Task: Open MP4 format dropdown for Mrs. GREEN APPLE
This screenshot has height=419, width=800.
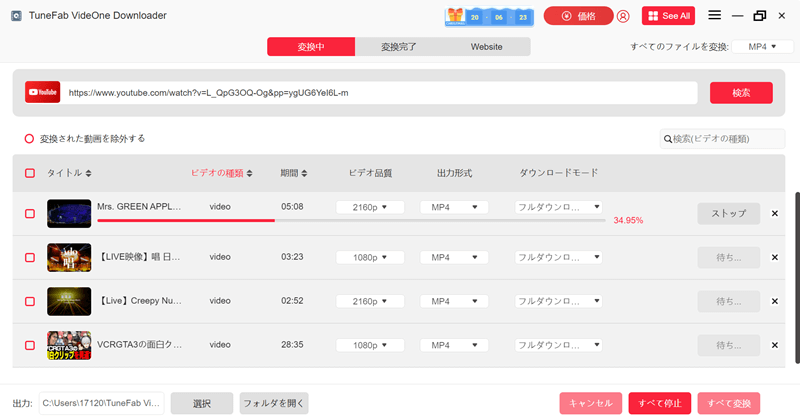Action: click(x=454, y=207)
